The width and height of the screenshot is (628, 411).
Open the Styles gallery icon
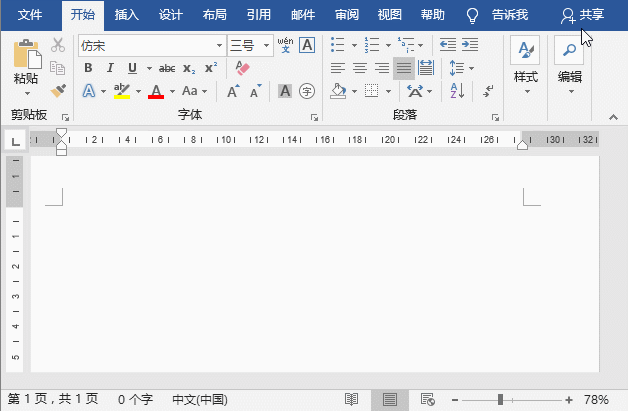[x=525, y=51]
